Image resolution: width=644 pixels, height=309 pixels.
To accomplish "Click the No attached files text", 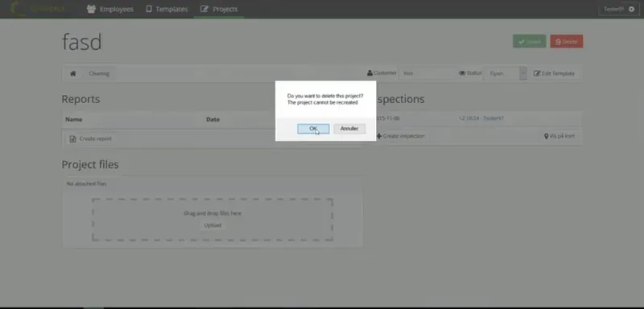I will coord(87,183).
